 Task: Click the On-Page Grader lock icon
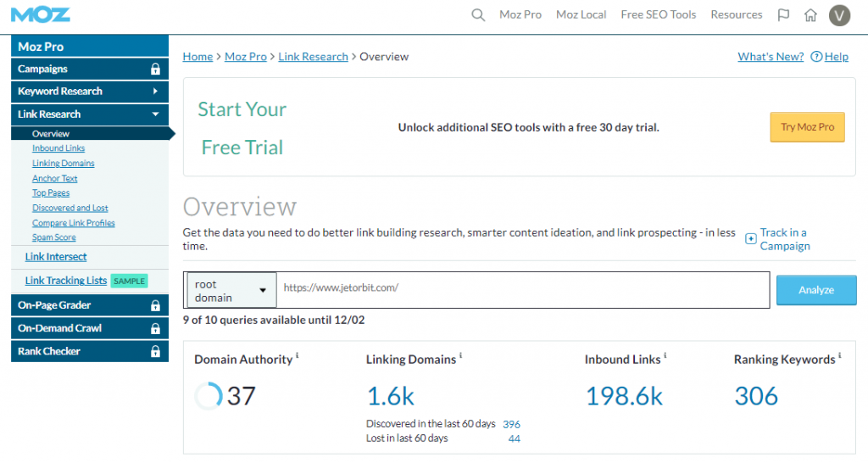point(156,305)
